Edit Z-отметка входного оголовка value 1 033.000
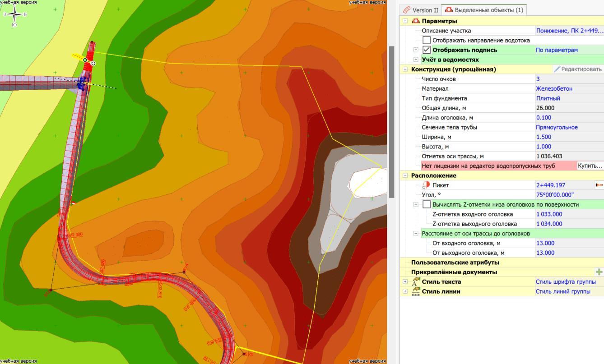Viewport: 604px width, 364px height. (569, 214)
